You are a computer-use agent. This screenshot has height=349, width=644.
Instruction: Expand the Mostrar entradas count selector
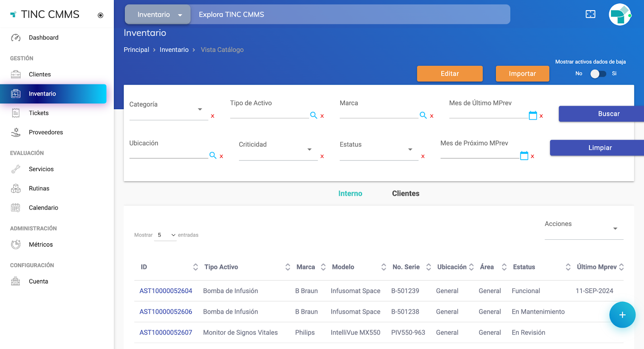tap(166, 235)
